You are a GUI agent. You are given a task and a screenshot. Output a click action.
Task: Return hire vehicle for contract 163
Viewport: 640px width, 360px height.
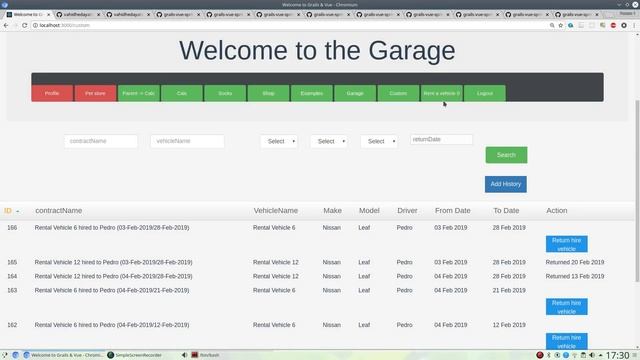click(567, 307)
